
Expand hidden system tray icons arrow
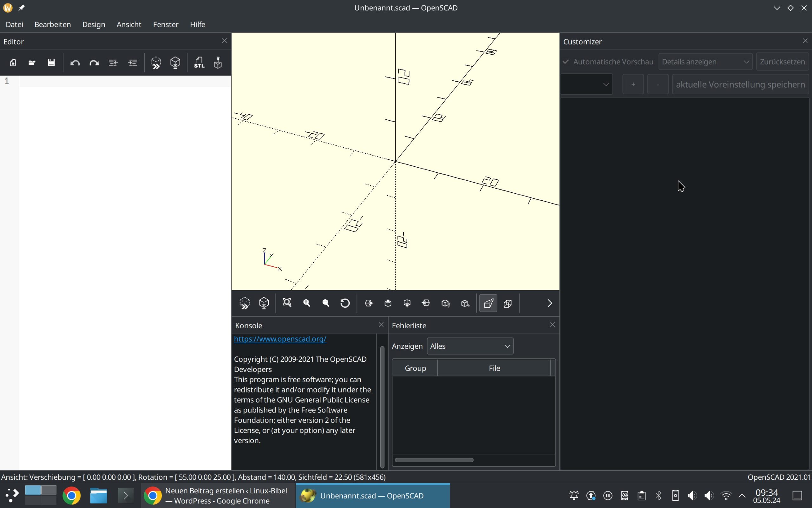click(742, 496)
